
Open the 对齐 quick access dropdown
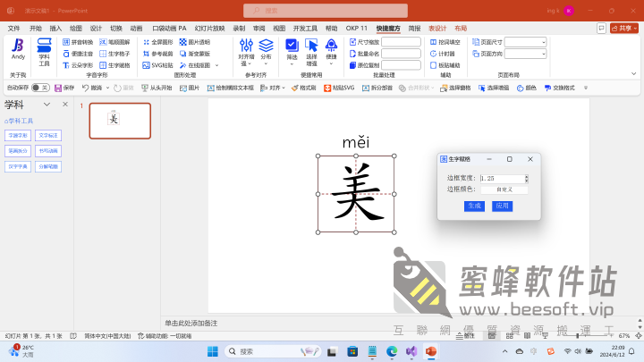click(x=272, y=88)
